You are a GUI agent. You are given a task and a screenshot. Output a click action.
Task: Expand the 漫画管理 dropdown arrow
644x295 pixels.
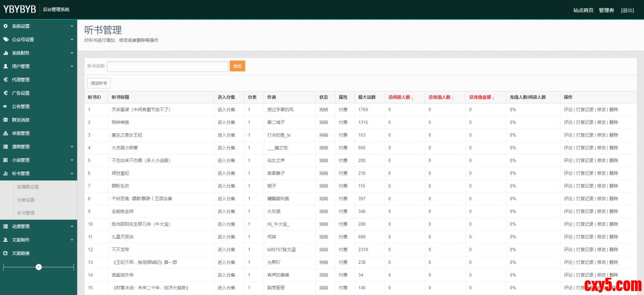(71, 147)
